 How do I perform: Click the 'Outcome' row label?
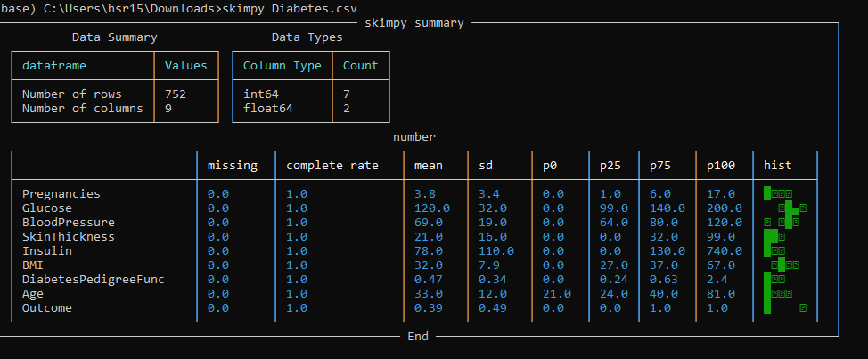pos(47,308)
